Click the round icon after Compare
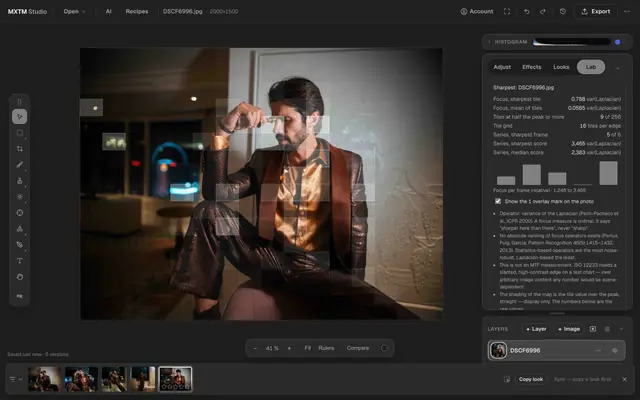The height and width of the screenshot is (400, 640). point(383,348)
